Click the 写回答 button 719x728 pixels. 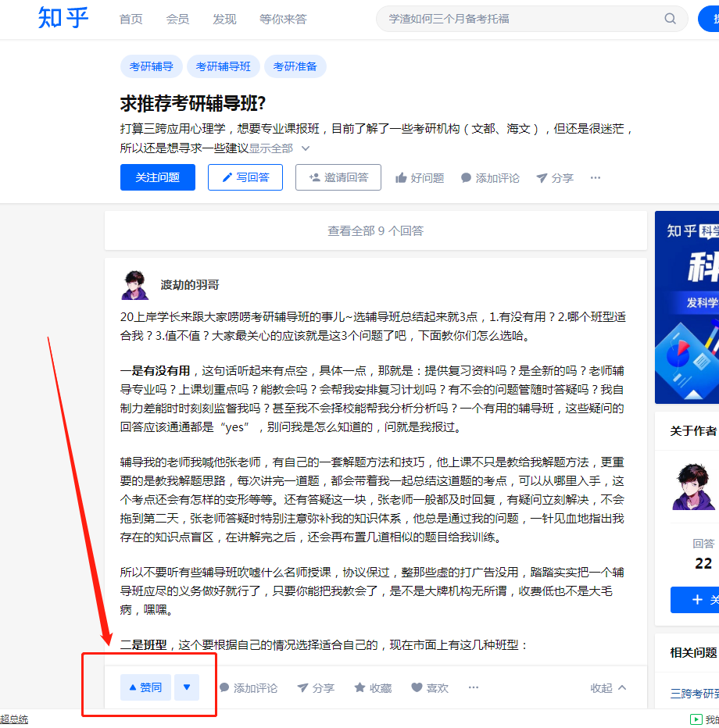(x=245, y=177)
